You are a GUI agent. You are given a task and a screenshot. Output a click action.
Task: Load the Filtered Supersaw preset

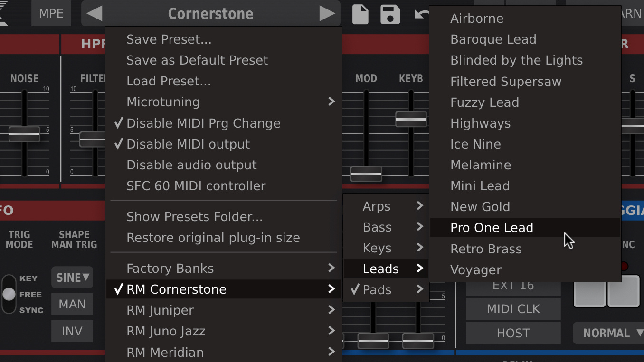(525, 82)
